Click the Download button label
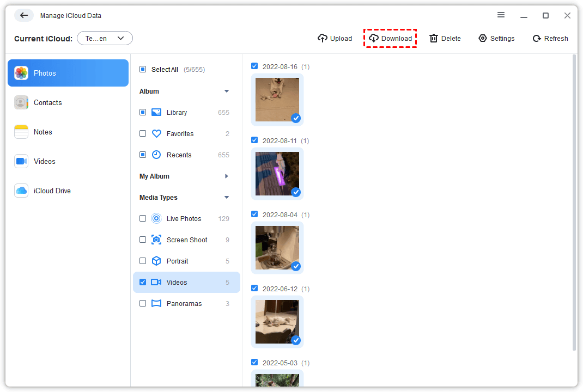Viewport: 583px width, 392px height. 396,38
